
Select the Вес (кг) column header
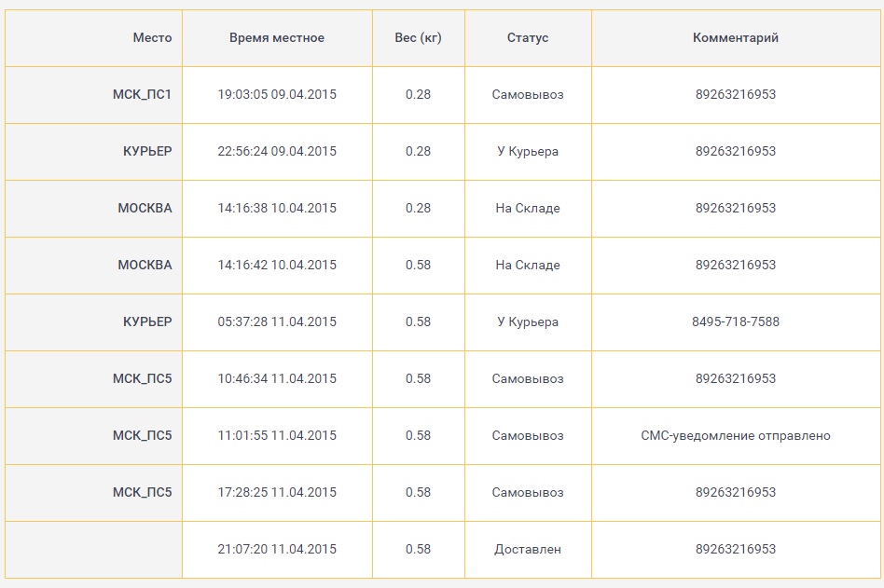pyautogui.click(x=419, y=38)
